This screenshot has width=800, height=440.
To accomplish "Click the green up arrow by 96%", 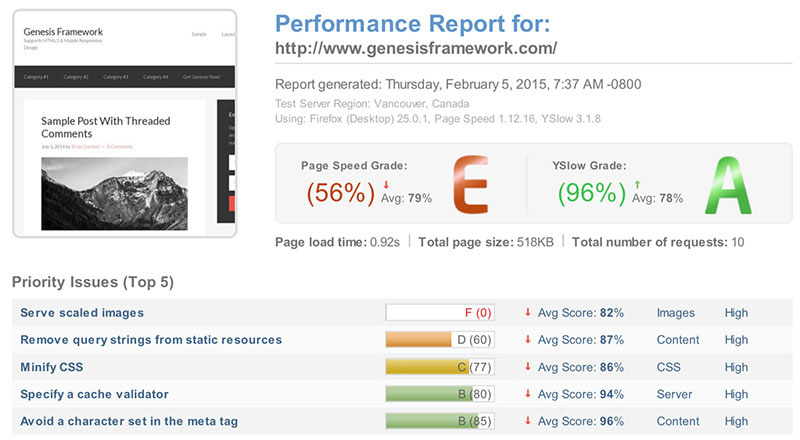I will 637,185.
